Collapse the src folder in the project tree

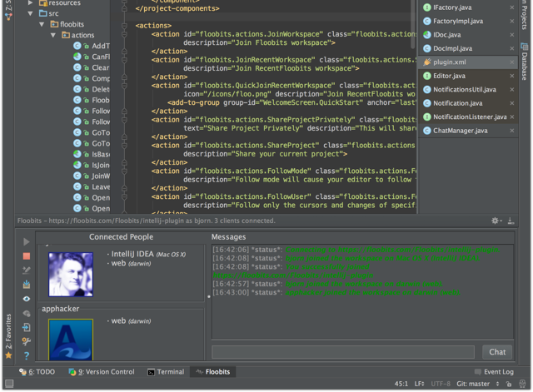[x=31, y=13]
